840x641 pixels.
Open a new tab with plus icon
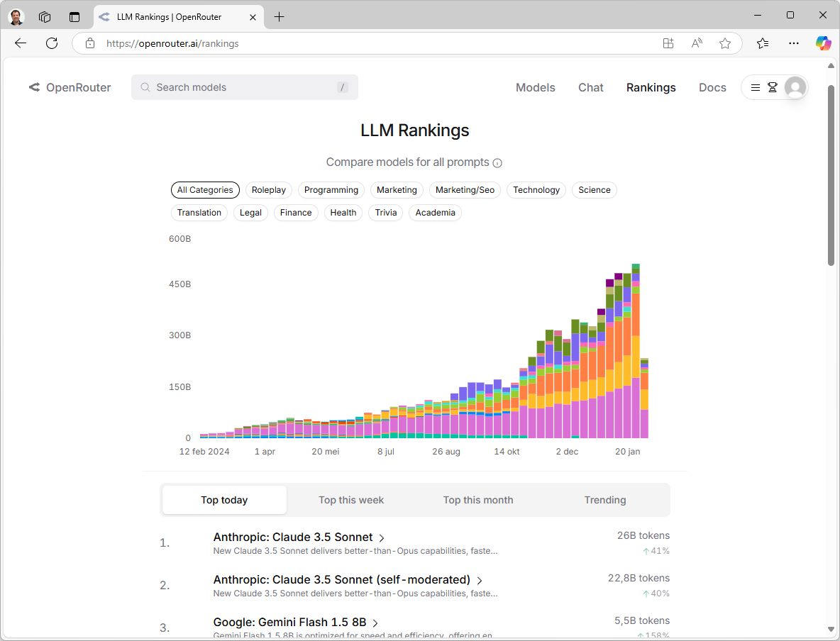click(279, 17)
